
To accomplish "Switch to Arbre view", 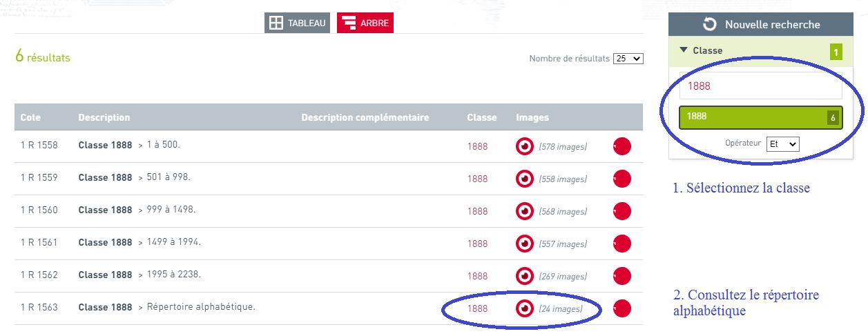I will tap(365, 23).
